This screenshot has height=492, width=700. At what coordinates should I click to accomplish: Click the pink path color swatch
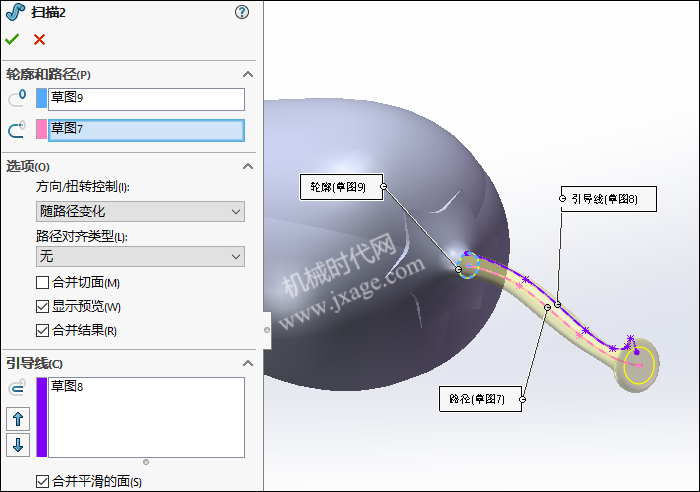[x=42, y=129]
